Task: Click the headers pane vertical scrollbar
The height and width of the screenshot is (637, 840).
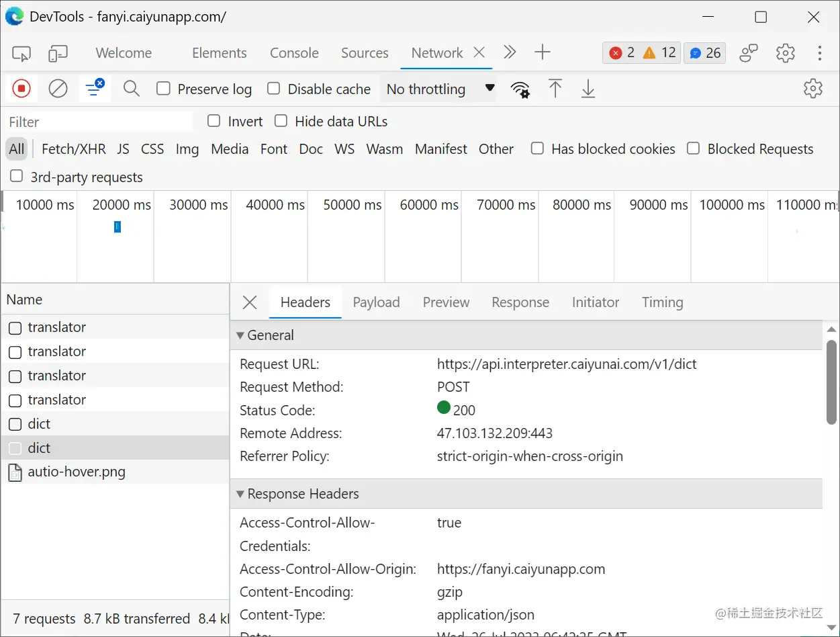Action: 831,382
